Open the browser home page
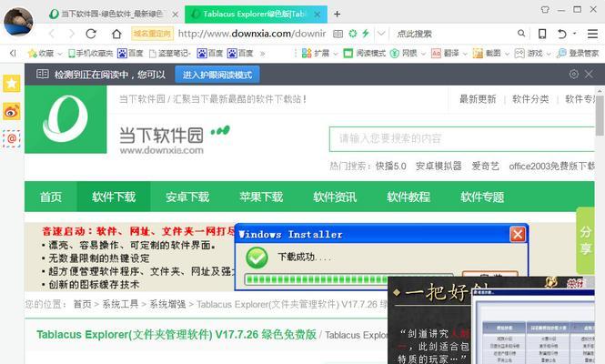Screen dimensions: 605x364 click(x=116, y=34)
